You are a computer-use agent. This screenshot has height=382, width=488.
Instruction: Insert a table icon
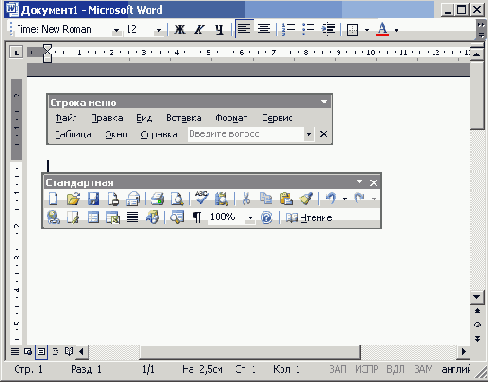pos(93,218)
